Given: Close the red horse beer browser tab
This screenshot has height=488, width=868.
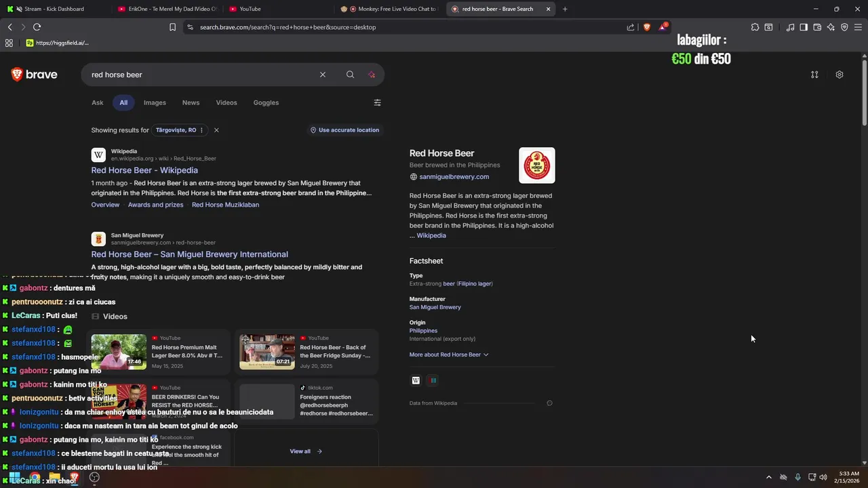Looking at the screenshot, I should [548, 9].
